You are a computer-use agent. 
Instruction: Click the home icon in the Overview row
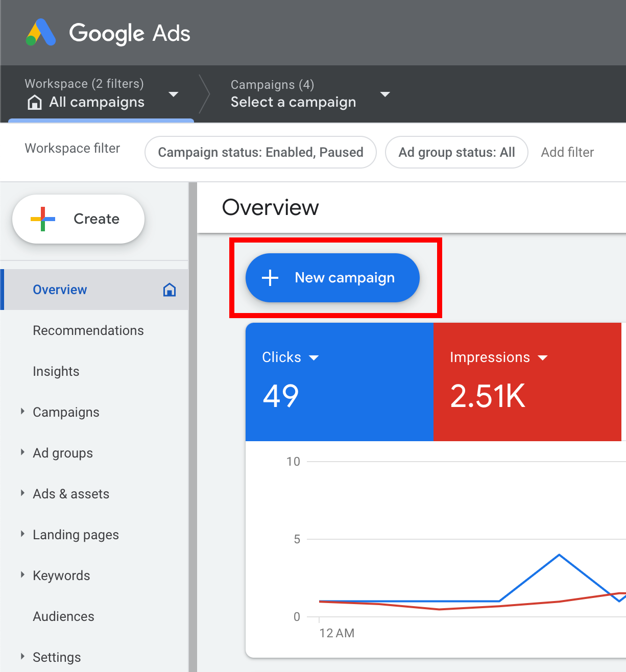(x=170, y=290)
